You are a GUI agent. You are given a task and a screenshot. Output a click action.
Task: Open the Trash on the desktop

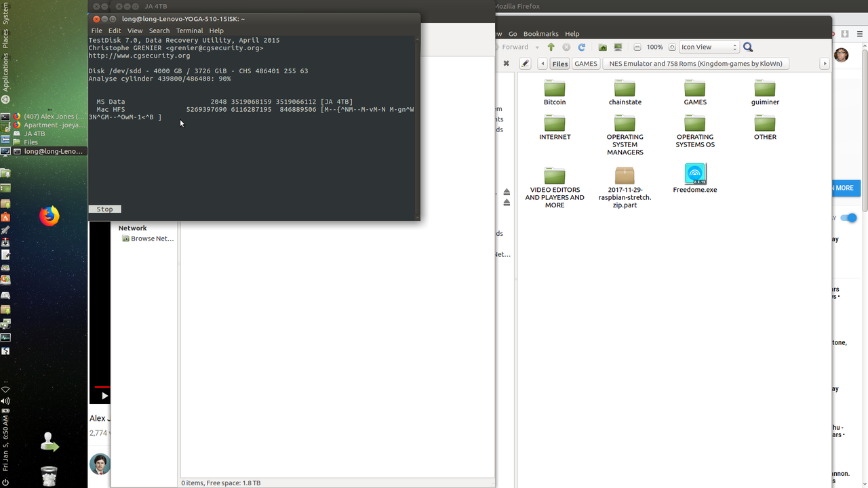(x=50, y=476)
